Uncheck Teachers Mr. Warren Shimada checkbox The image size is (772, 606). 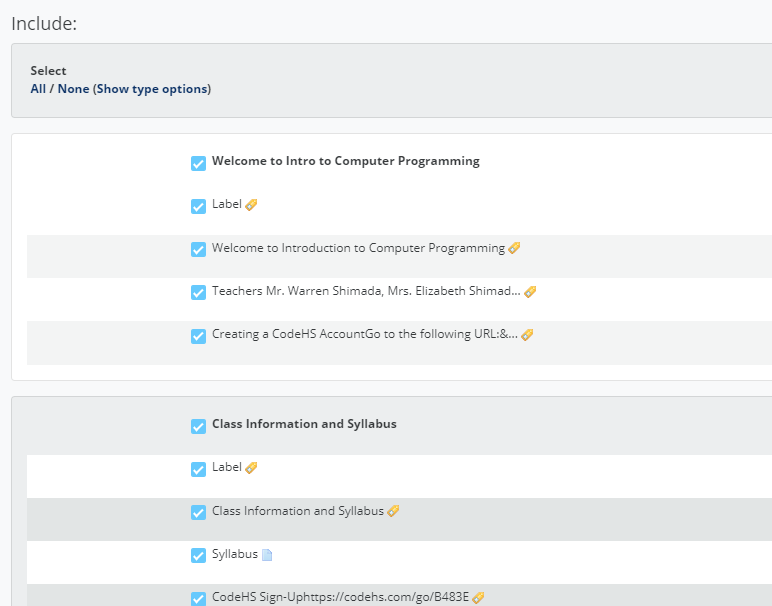198,292
